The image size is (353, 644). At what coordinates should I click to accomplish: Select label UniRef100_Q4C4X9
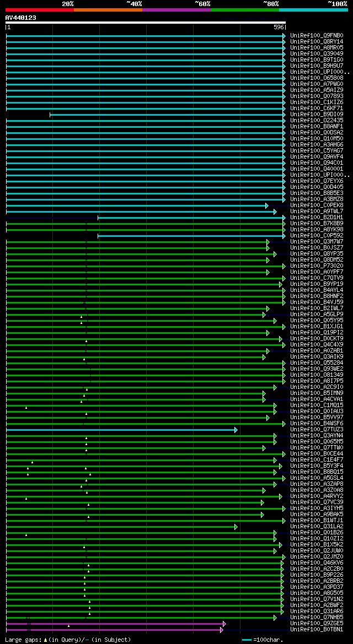(x=317, y=345)
